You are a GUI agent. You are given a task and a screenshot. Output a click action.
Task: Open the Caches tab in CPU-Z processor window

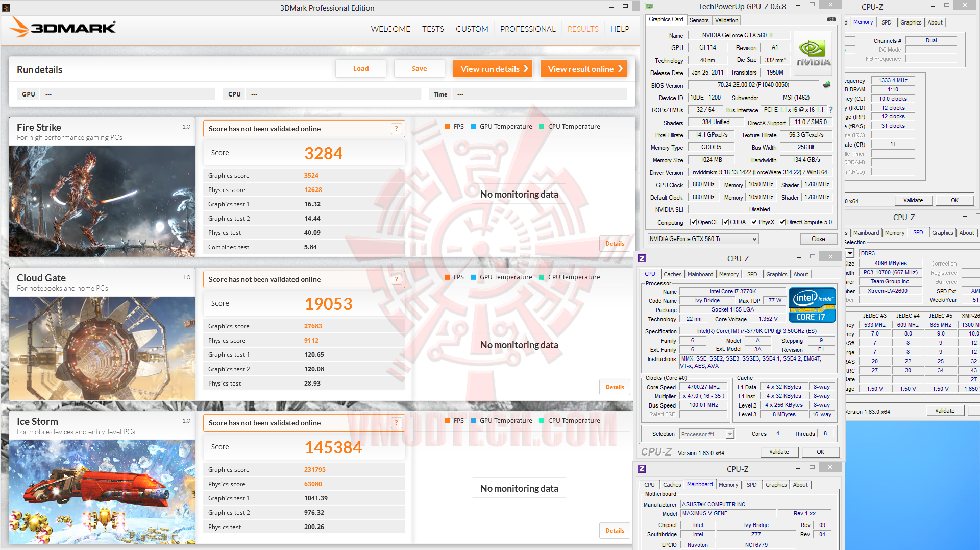point(672,274)
